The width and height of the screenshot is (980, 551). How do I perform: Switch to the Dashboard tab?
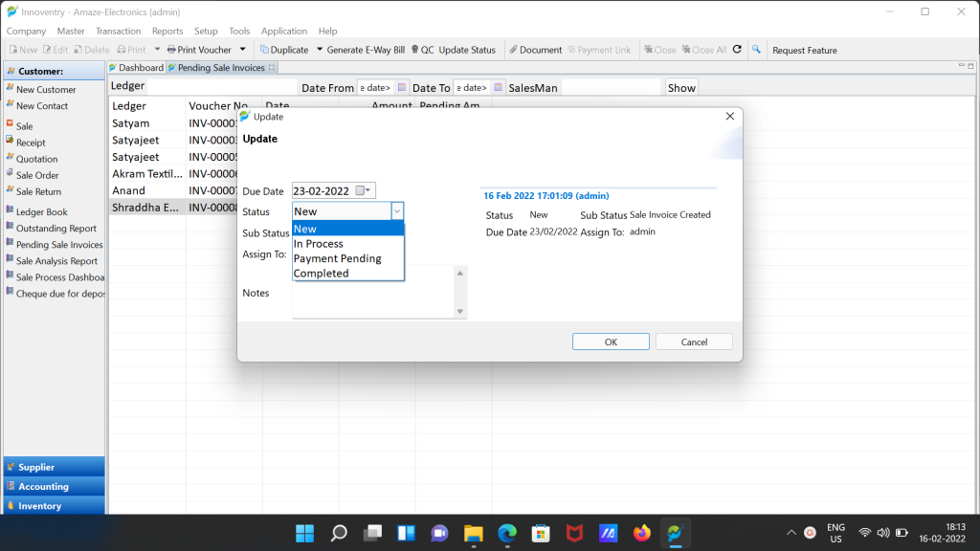pos(136,68)
